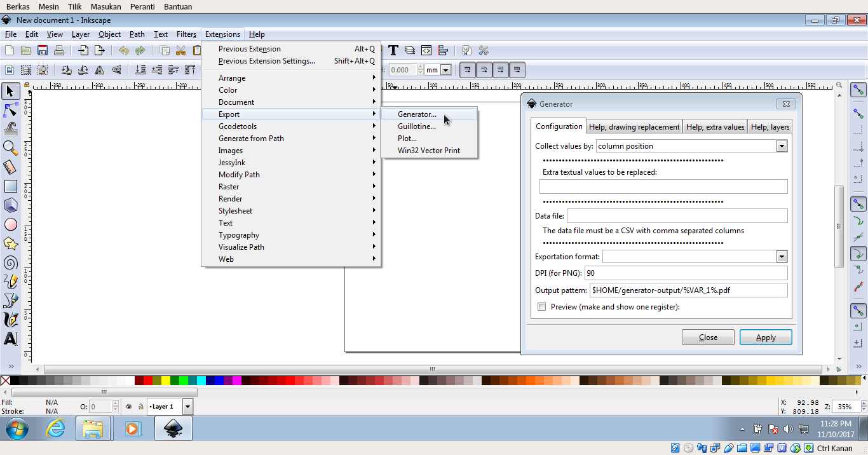This screenshot has height=455, width=868.
Task: Select the Spiral tool
Action: tap(10, 262)
